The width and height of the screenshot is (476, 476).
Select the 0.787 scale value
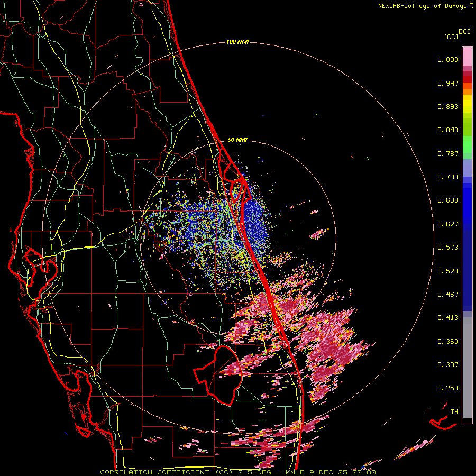(448, 153)
